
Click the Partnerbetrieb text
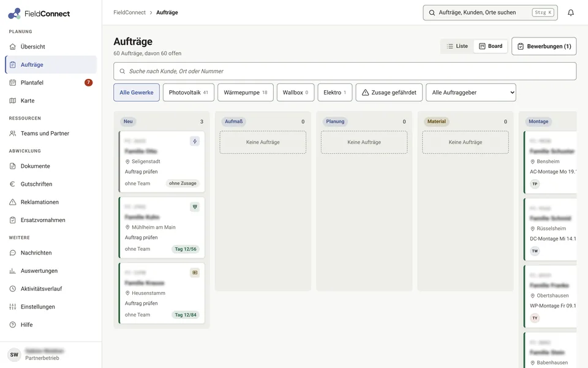42,358
